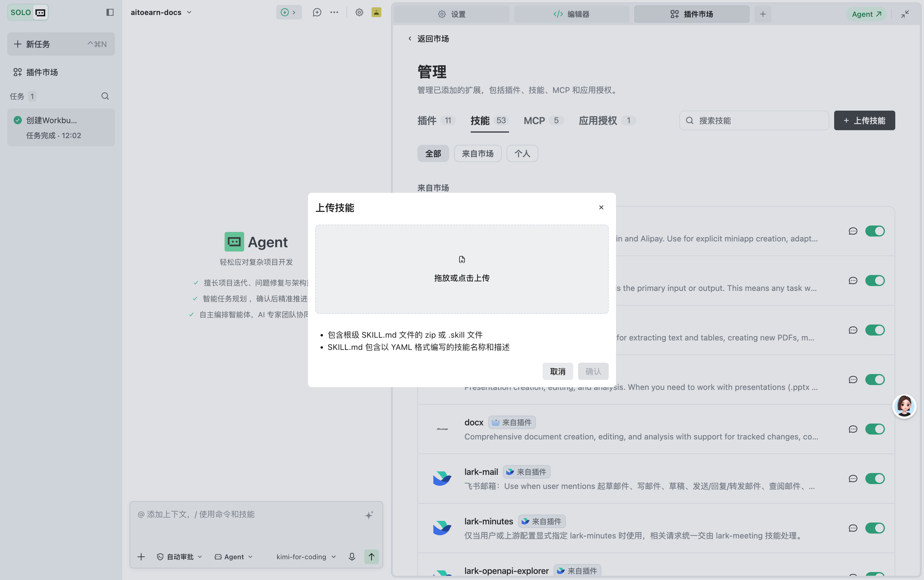Close the 上传技能 dialog
The height and width of the screenshot is (580, 924).
[601, 207]
